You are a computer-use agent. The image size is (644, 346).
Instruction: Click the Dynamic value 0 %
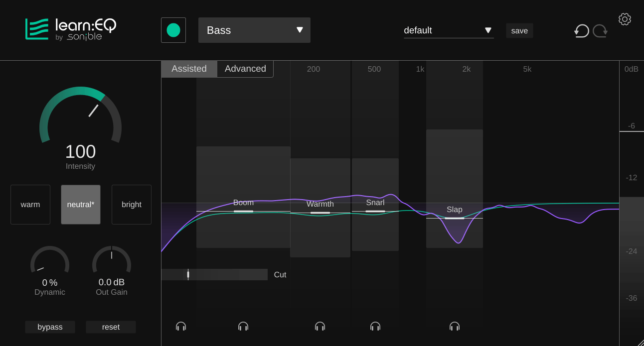pyautogui.click(x=50, y=283)
